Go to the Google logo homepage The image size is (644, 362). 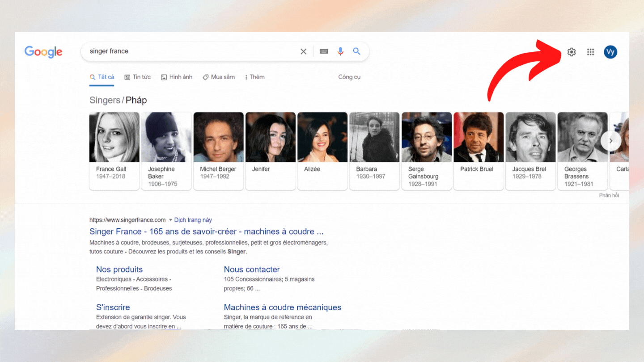click(43, 52)
